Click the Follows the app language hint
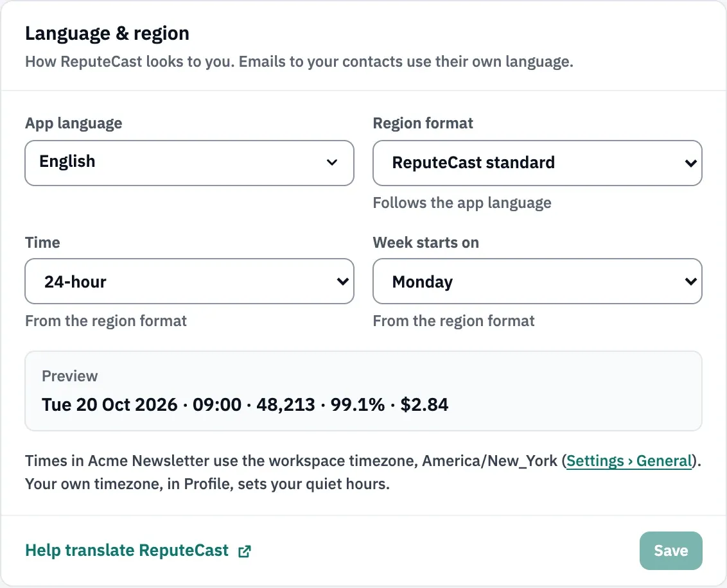This screenshot has height=588, width=727. tap(462, 203)
